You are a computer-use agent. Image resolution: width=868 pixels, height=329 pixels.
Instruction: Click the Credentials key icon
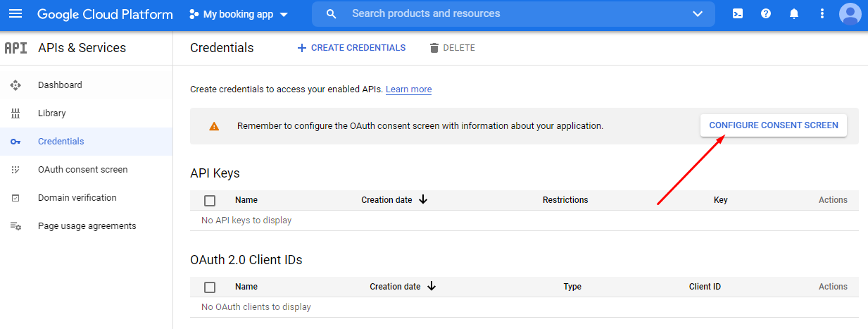(x=15, y=142)
